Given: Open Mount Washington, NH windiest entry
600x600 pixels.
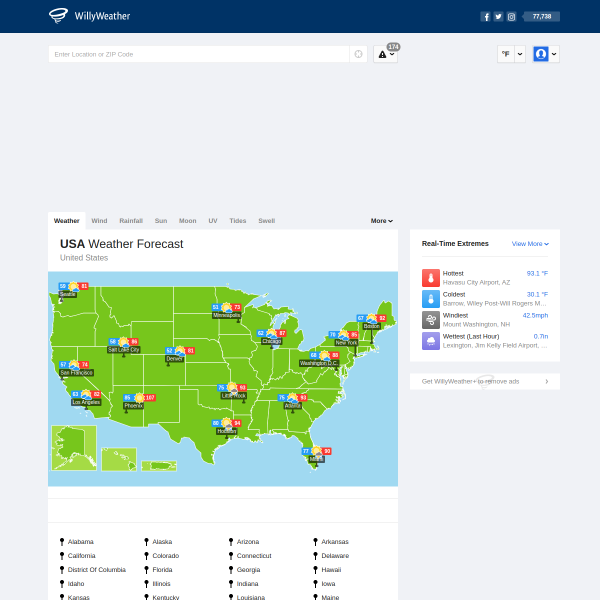Looking at the screenshot, I should (485, 320).
